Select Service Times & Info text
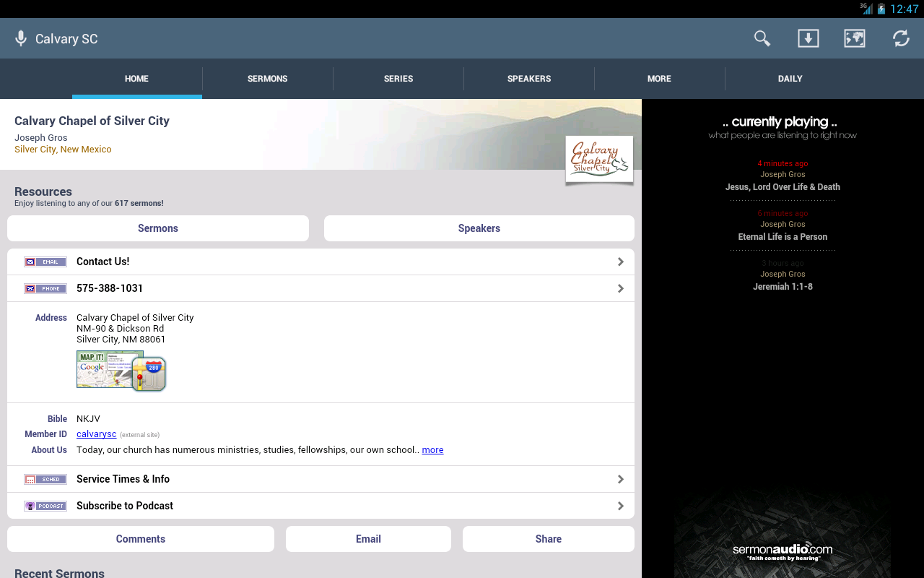924x578 pixels. (x=123, y=479)
